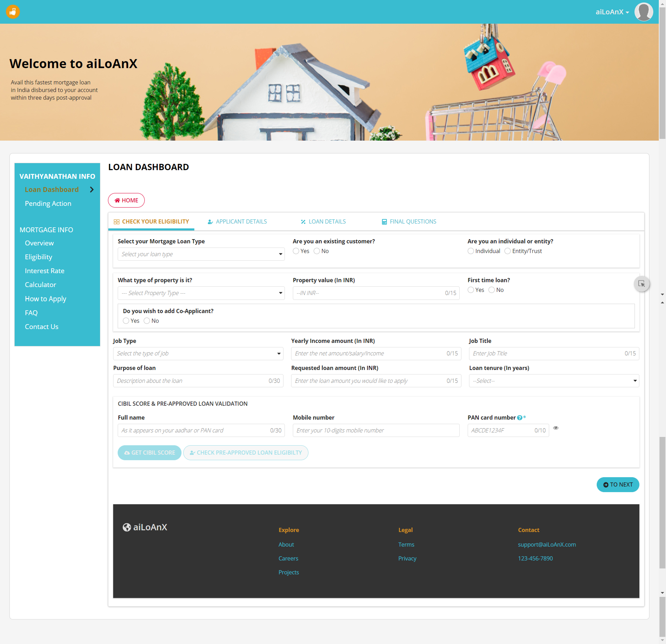Open Overview in Mortgage Info menu
Viewport: 666px width, 644px height.
39,243
